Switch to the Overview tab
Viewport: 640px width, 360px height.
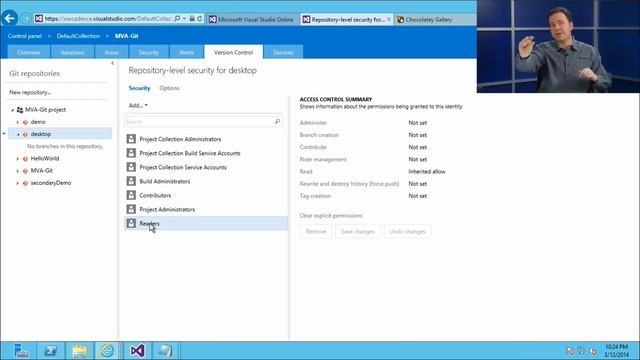point(29,52)
